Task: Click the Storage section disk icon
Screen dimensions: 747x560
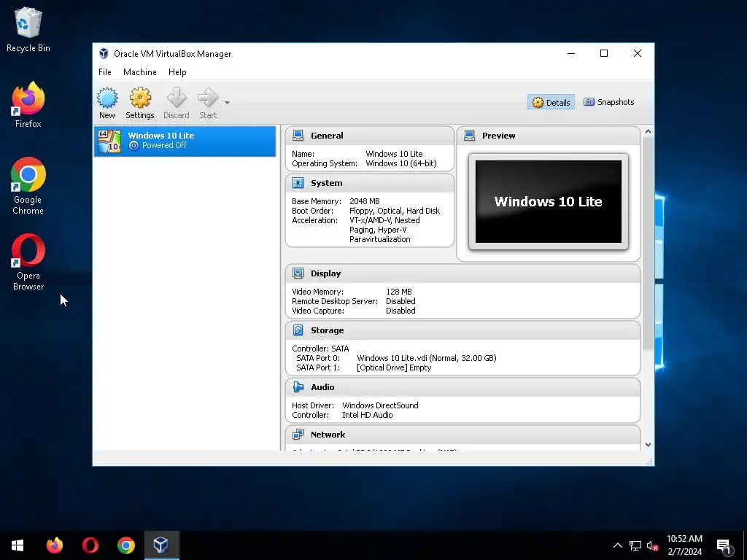Action: click(x=298, y=330)
